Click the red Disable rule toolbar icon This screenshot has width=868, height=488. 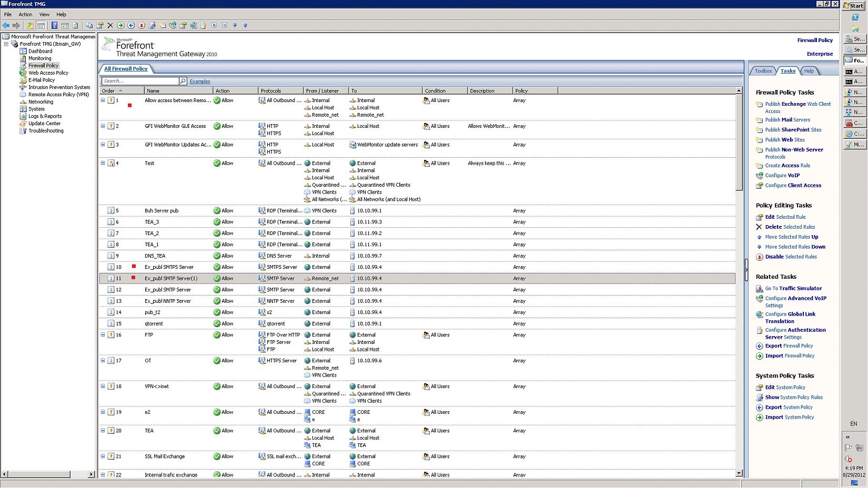pyautogui.click(x=142, y=25)
